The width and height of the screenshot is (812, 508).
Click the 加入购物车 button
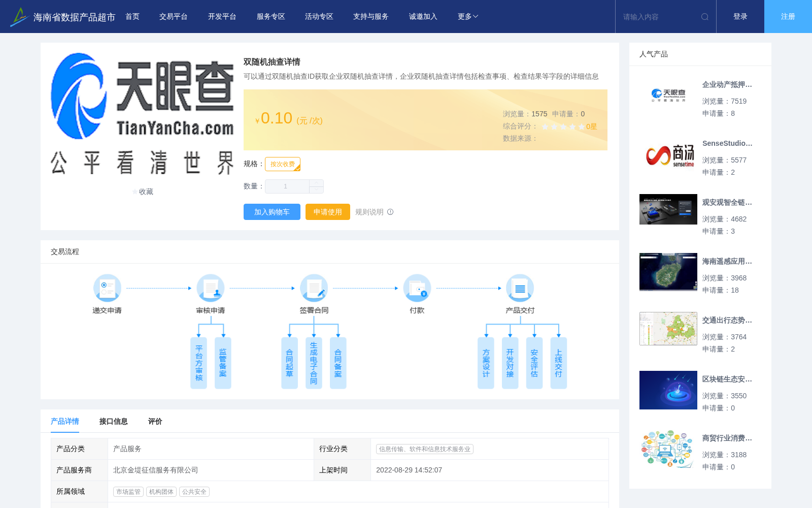(x=272, y=212)
